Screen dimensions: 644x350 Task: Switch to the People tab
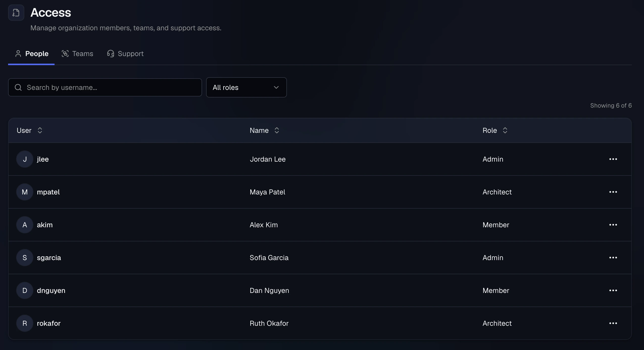coord(31,54)
